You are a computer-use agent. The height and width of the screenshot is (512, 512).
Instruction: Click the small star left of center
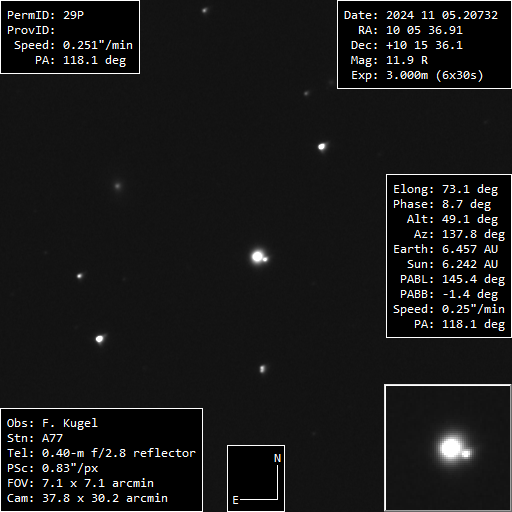click(79, 276)
